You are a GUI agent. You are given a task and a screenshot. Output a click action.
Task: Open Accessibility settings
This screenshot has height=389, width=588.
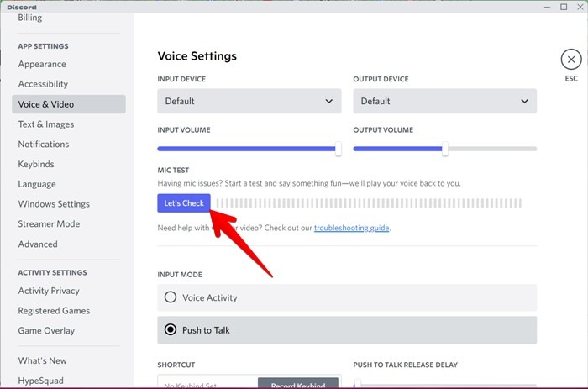[43, 84]
